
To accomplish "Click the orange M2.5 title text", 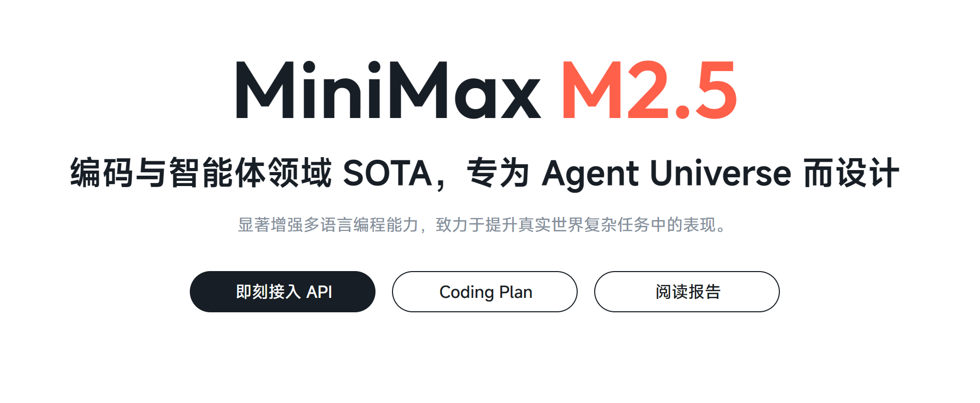I will (649, 91).
